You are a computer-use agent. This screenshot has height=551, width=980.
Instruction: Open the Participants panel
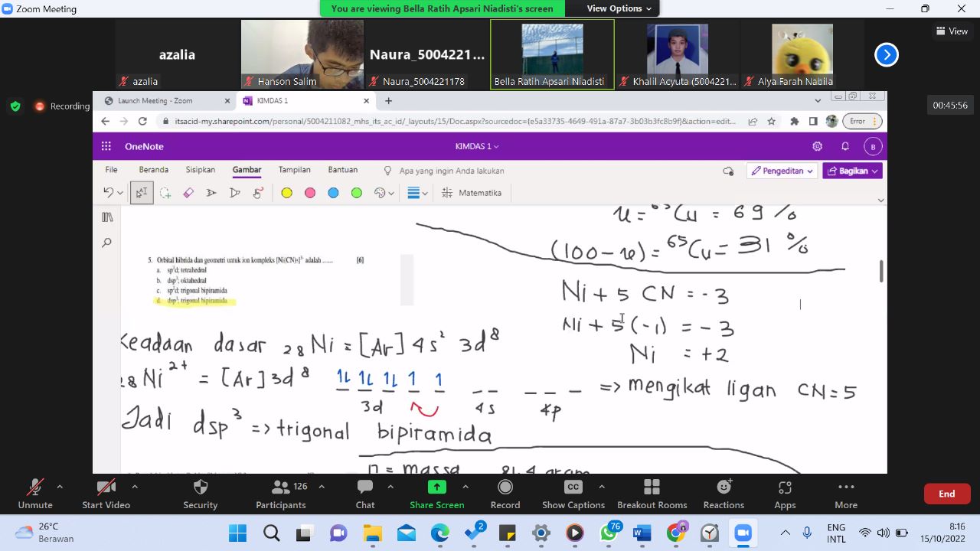click(x=281, y=494)
